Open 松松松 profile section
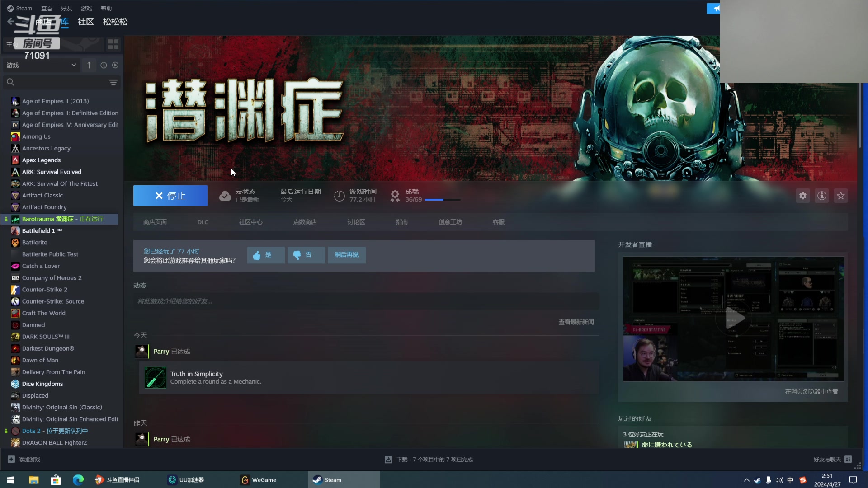The image size is (868, 488). tap(115, 22)
